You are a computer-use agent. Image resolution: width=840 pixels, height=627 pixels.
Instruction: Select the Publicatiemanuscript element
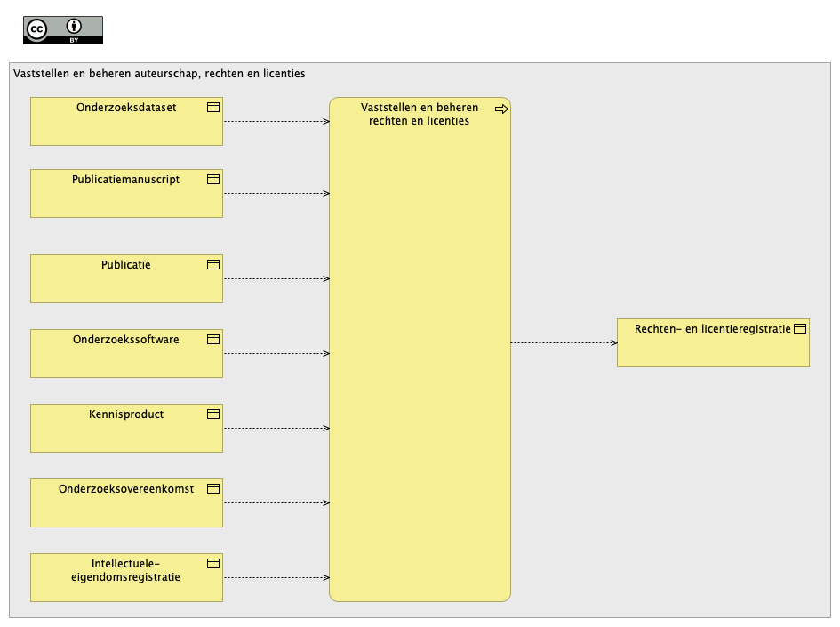tap(126, 194)
